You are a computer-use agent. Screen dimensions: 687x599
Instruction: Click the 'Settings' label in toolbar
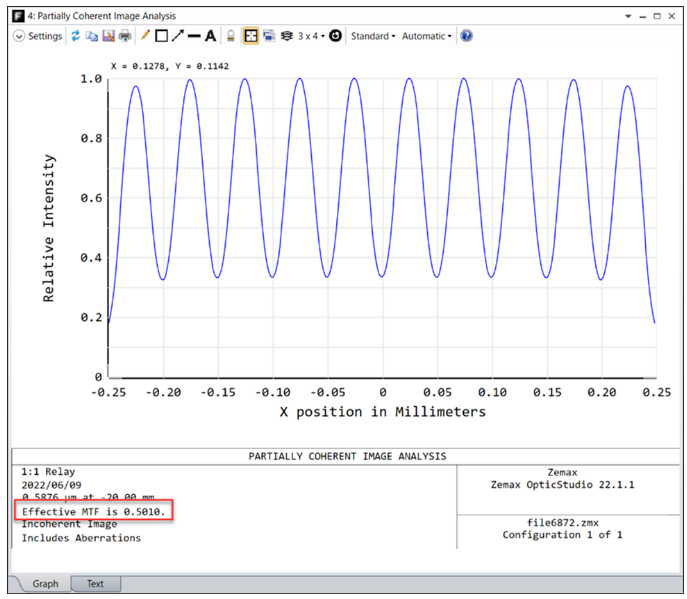(x=45, y=36)
